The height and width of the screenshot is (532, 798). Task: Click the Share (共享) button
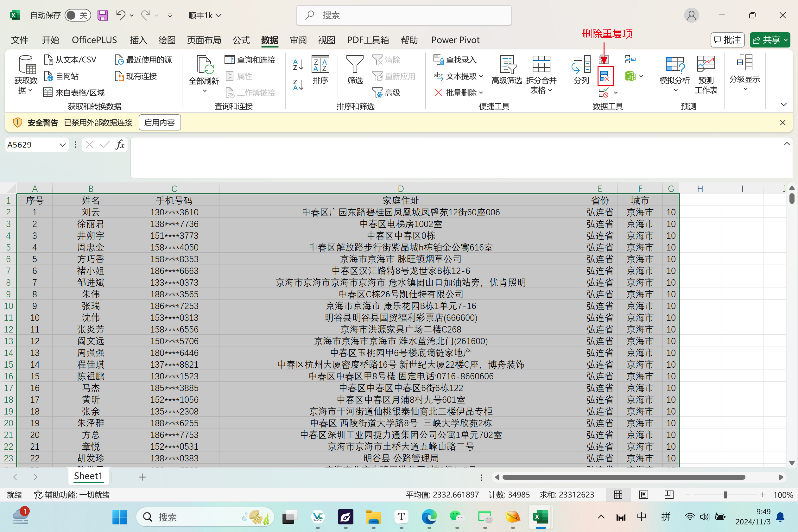pyautogui.click(x=770, y=40)
